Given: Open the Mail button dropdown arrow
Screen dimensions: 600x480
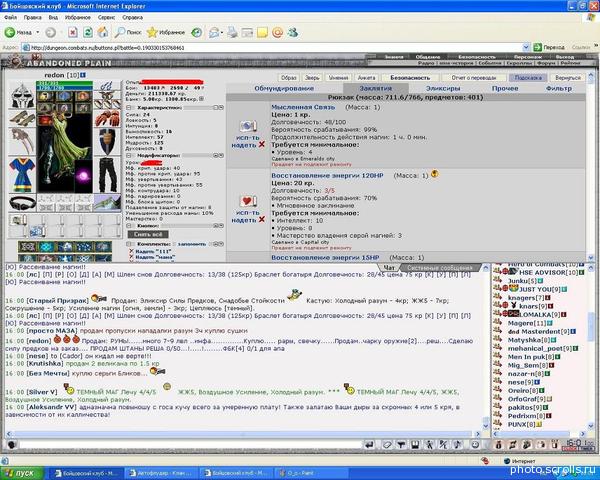Looking at the screenshot, I should (x=222, y=33).
